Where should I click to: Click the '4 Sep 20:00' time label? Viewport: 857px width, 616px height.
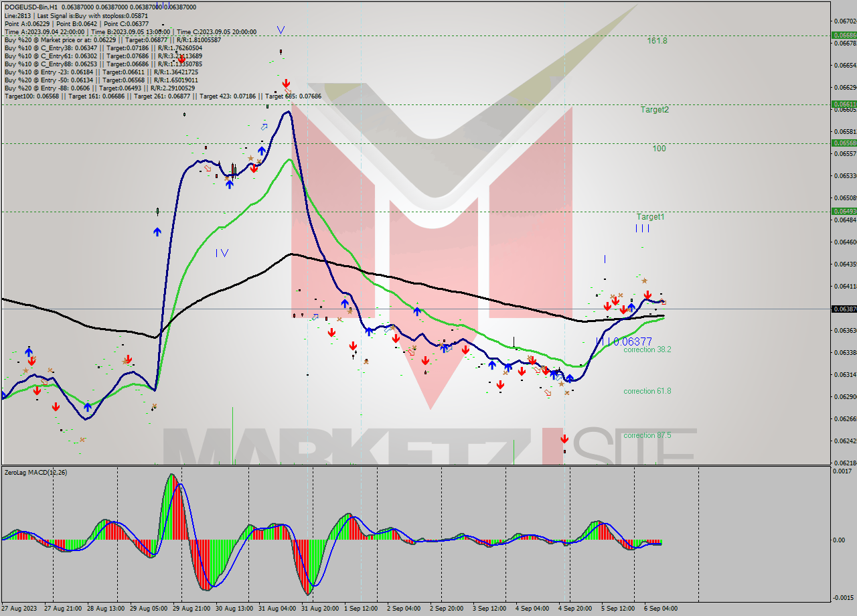tap(576, 609)
